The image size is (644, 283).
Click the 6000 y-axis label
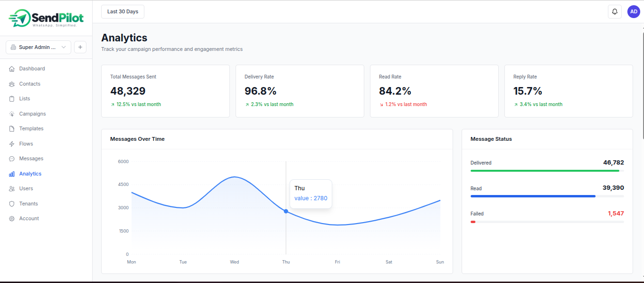(123, 162)
